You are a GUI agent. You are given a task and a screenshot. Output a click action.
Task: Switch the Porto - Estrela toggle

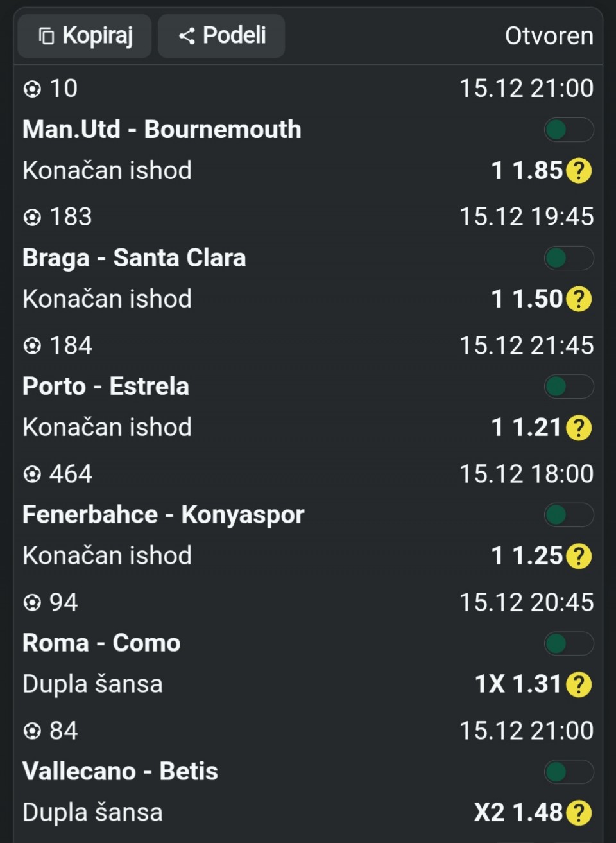coord(569,387)
